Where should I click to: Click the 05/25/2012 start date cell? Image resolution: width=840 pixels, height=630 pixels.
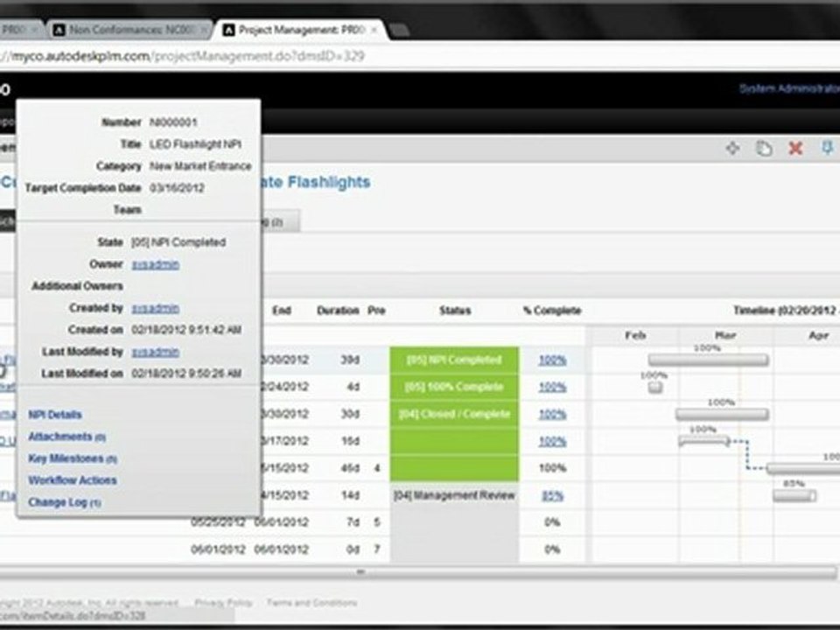pos(218,522)
